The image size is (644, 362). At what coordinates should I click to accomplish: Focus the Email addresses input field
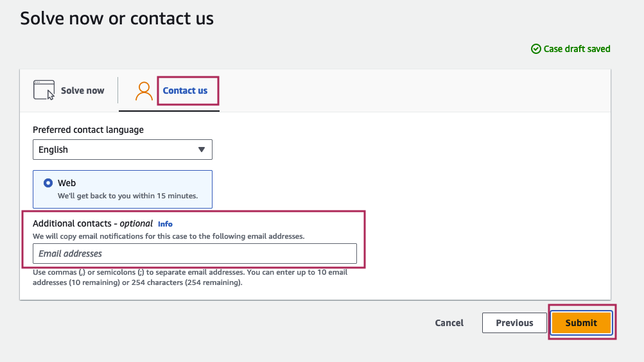point(195,254)
